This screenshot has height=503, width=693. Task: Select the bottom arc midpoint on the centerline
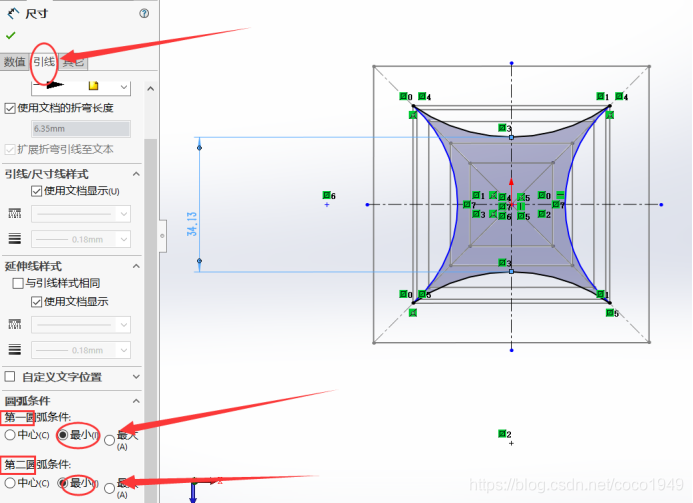511,271
